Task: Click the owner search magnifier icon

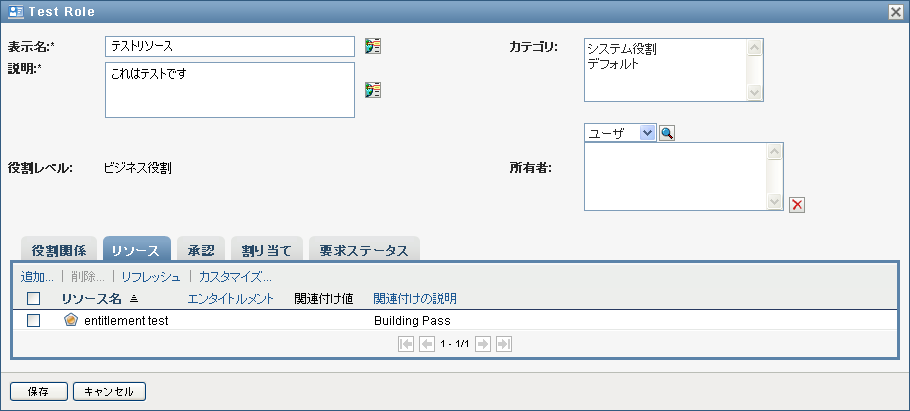Action: (x=667, y=133)
